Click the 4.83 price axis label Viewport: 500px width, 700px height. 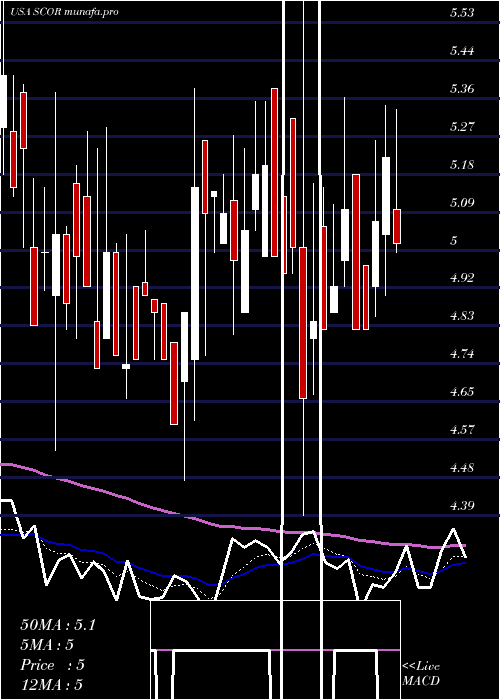pos(462,316)
